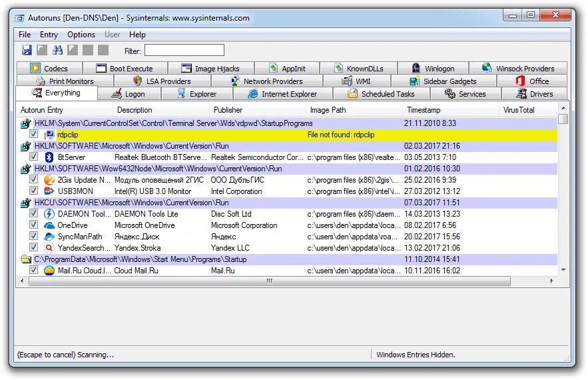Viewport: 588px width, 380px height.
Task: Click the SyncManPath entry icon
Action: (x=49, y=237)
